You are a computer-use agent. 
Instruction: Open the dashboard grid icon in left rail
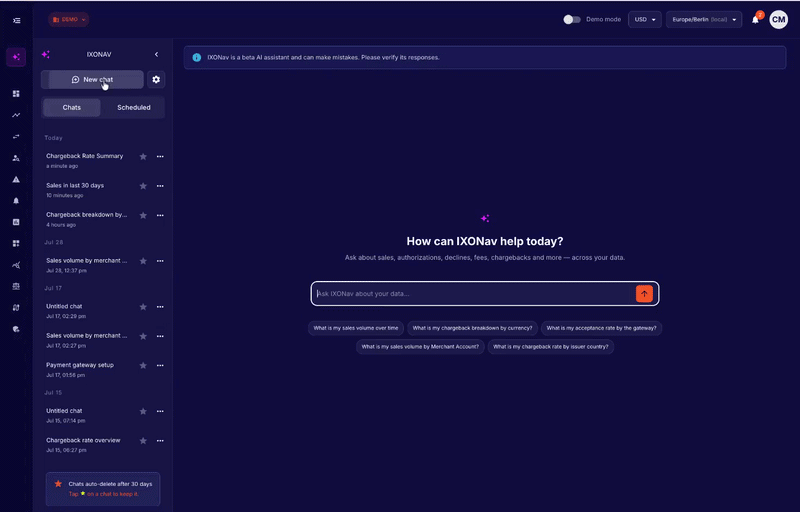tap(16, 94)
